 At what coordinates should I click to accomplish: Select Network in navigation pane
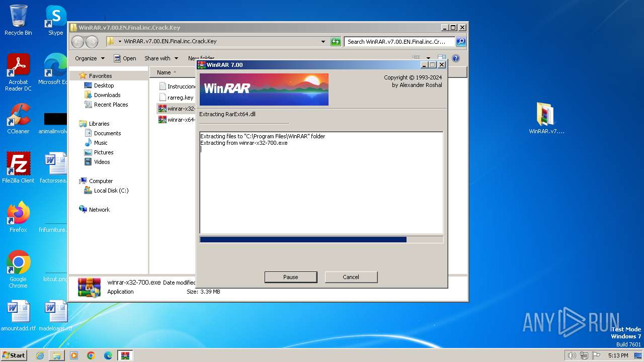99,210
